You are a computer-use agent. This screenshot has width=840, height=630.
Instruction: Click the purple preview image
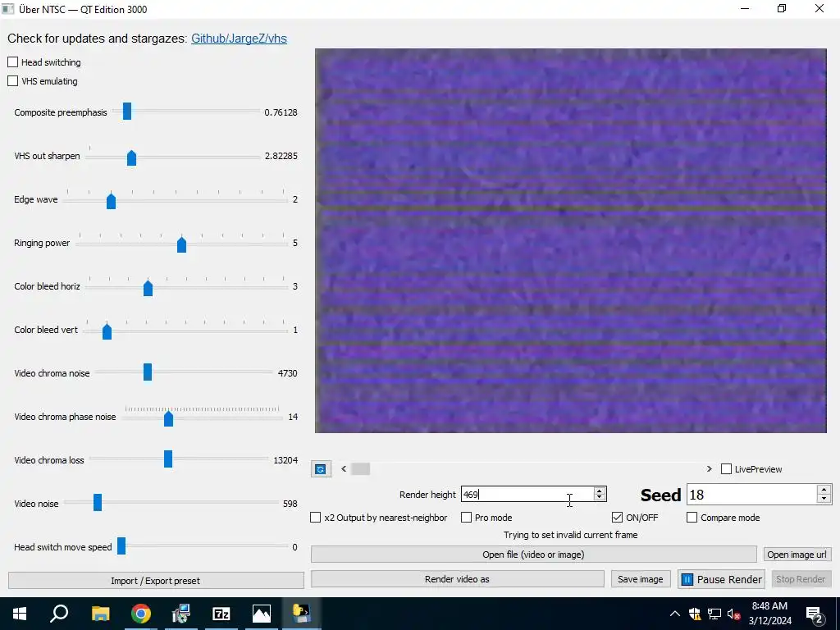(x=571, y=240)
